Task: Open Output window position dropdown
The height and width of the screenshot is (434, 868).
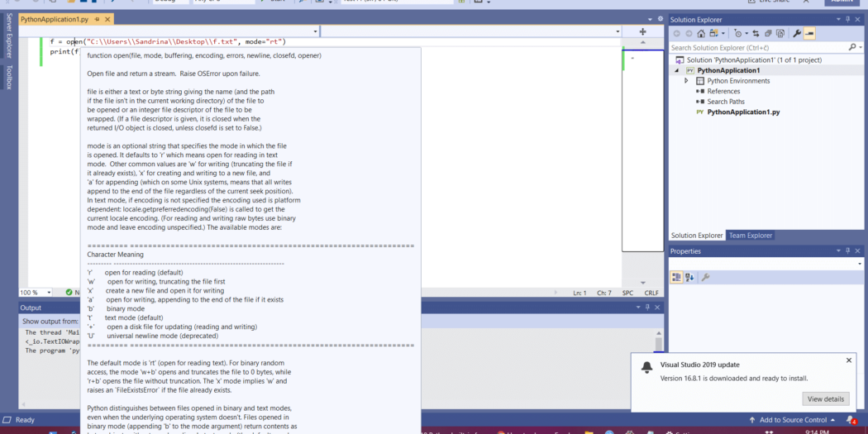Action: pos(639,308)
